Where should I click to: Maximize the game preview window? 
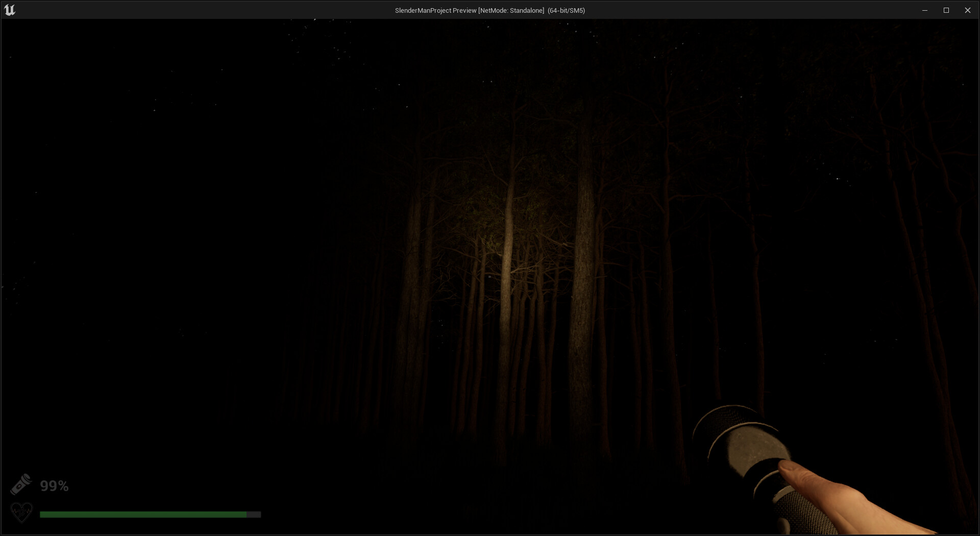point(946,10)
